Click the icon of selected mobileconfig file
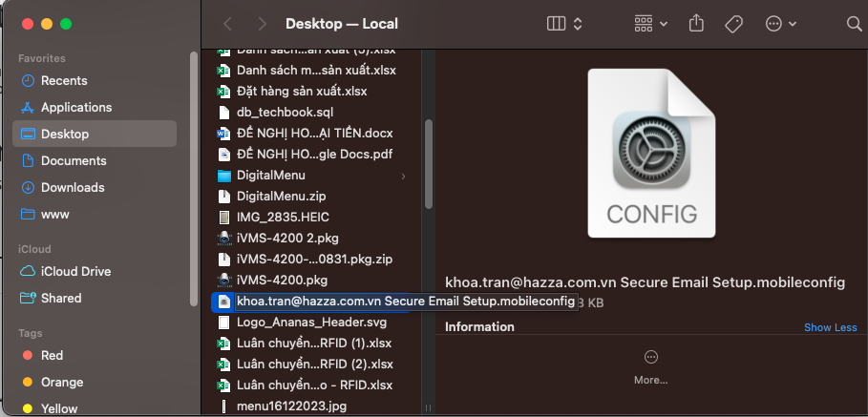Screen dimensions: 868x417 [x=223, y=301]
